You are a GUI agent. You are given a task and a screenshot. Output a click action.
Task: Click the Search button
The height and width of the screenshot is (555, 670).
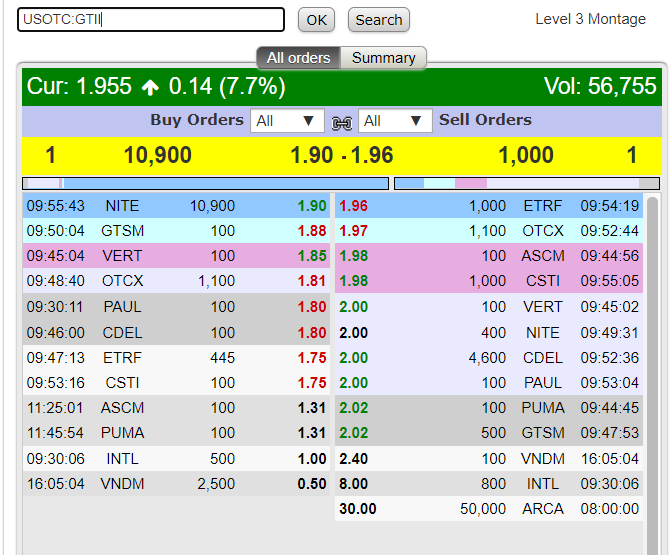pyautogui.click(x=379, y=20)
